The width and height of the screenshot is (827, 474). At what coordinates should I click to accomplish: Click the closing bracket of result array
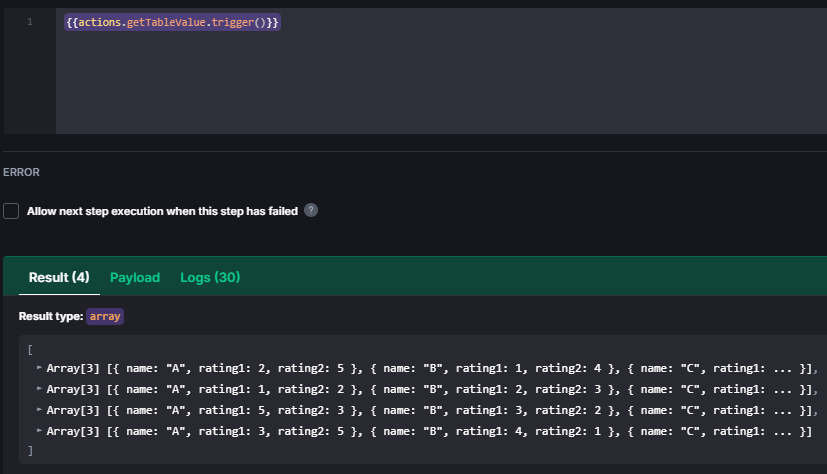tap(31, 451)
